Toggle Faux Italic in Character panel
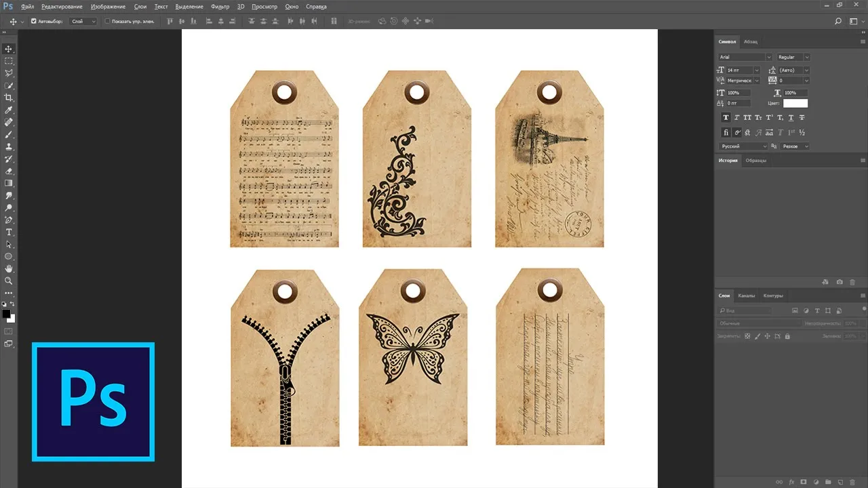 (737, 117)
